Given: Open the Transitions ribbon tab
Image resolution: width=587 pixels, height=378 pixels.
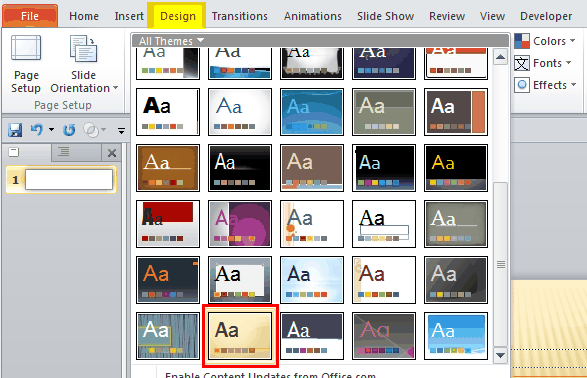Looking at the screenshot, I should point(240,16).
